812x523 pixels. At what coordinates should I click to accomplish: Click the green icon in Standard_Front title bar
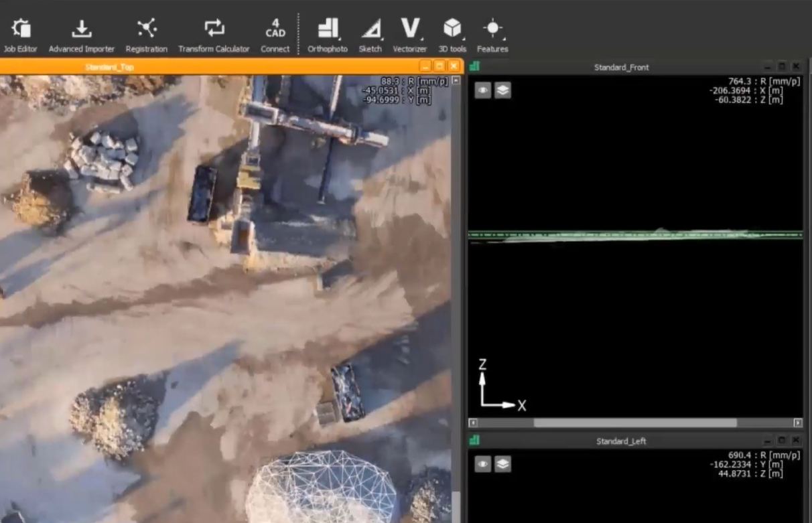[474, 66]
